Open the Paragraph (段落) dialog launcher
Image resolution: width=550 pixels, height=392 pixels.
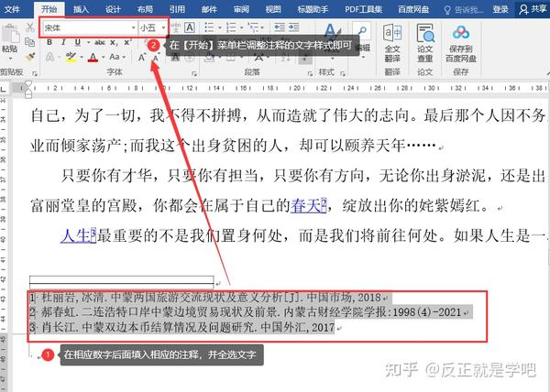click(310, 73)
